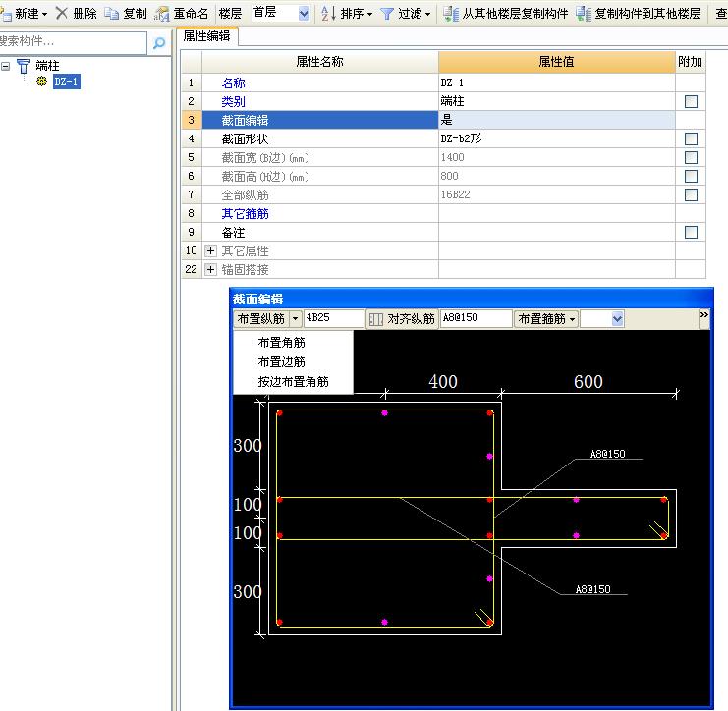Click the search magnifier icon

pyautogui.click(x=159, y=43)
